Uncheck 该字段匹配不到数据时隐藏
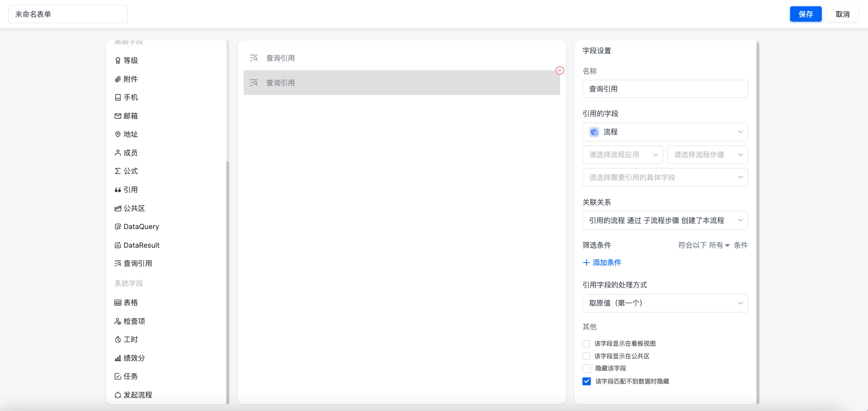Image resolution: width=868 pixels, height=411 pixels. 586,382
